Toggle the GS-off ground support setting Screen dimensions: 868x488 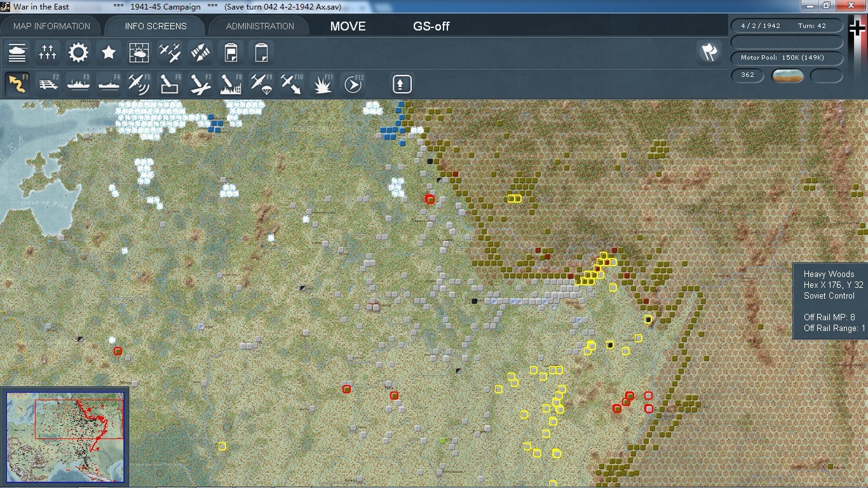coord(431,26)
